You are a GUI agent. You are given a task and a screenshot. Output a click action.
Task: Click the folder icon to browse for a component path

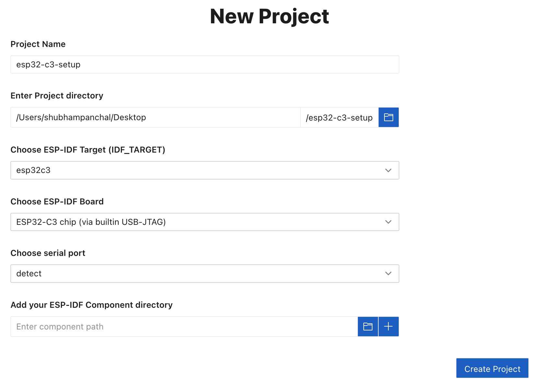(x=368, y=327)
